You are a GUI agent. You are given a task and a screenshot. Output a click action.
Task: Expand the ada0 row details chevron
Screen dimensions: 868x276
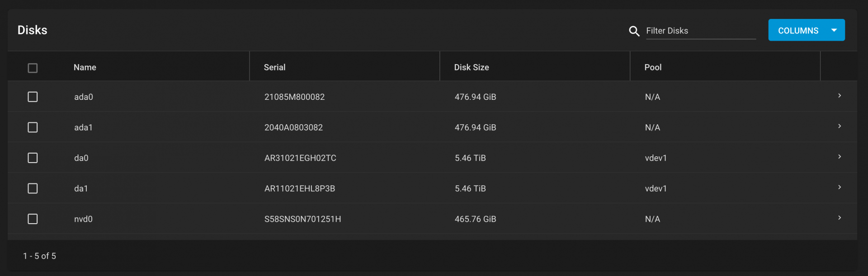(x=840, y=96)
